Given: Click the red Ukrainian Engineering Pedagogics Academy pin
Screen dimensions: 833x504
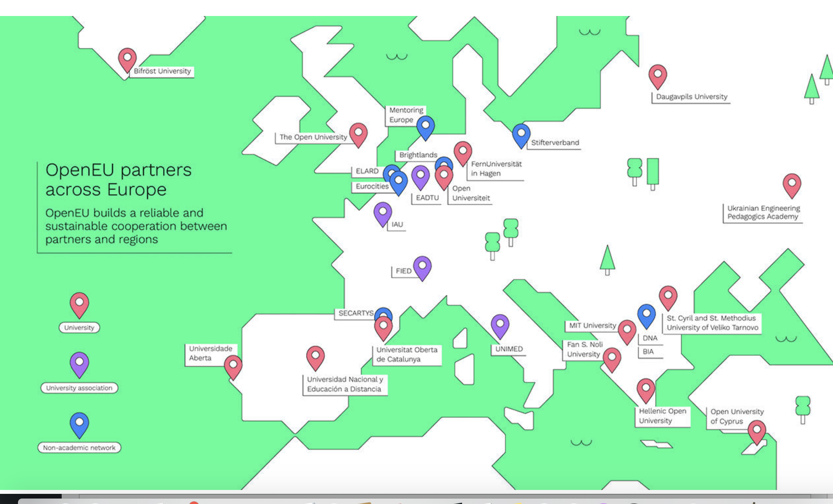Looking at the screenshot, I should (x=792, y=185).
